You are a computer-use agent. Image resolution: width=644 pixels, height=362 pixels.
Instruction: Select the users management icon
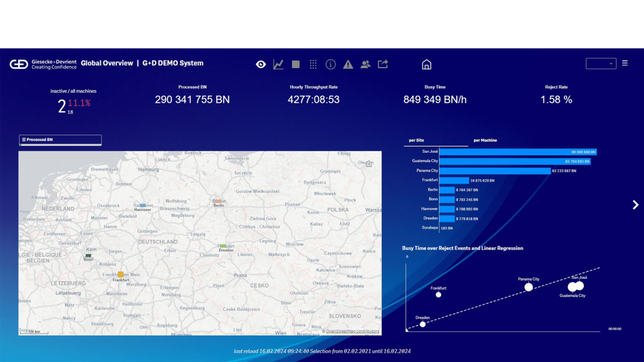(365, 64)
